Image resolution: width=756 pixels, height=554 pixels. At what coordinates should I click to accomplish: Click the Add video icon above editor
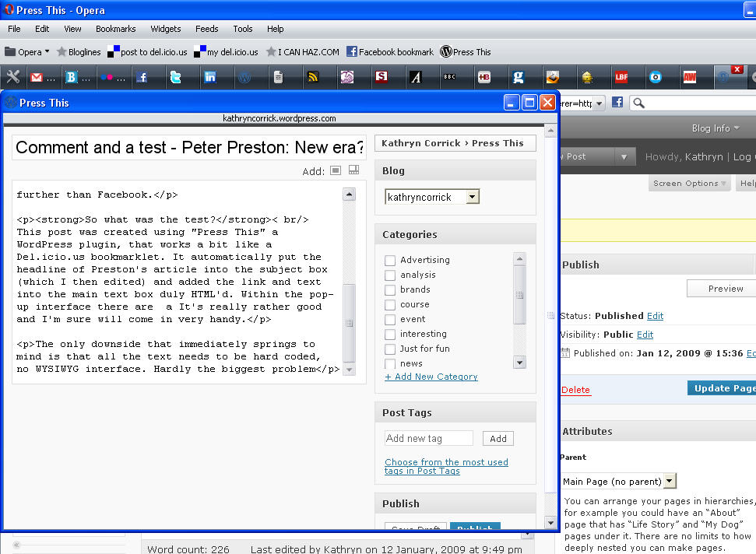pos(353,170)
